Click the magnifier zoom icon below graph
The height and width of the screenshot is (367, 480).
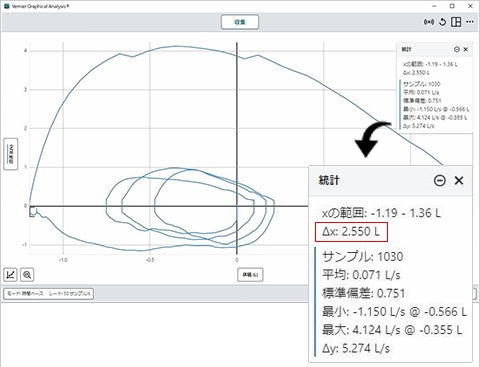[27, 275]
